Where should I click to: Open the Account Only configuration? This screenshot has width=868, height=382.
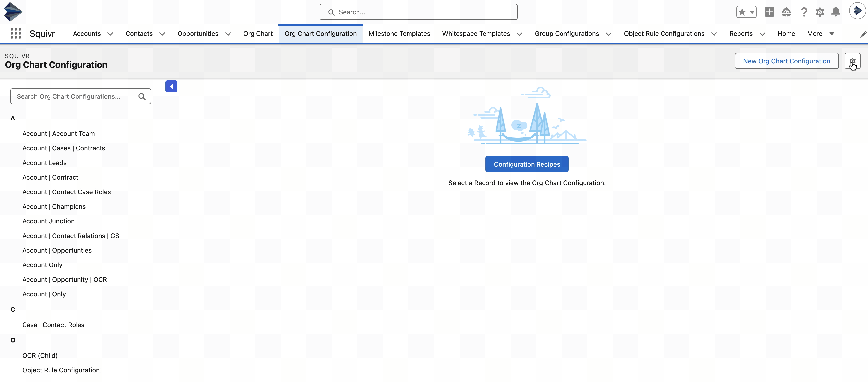[x=42, y=265]
